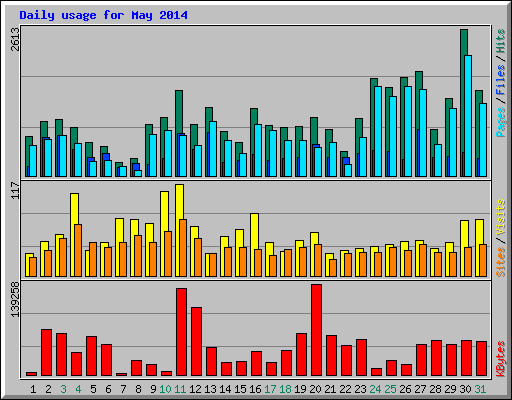Image resolution: width=512 pixels, height=400 pixels.
Task: Click the 'Visits' legend label
Action: click(x=501, y=217)
